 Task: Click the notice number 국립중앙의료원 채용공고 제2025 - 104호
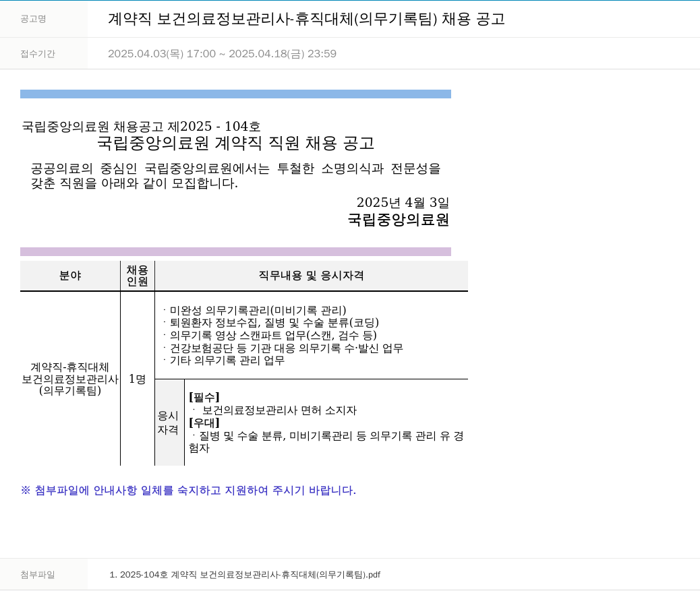pos(141,126)
